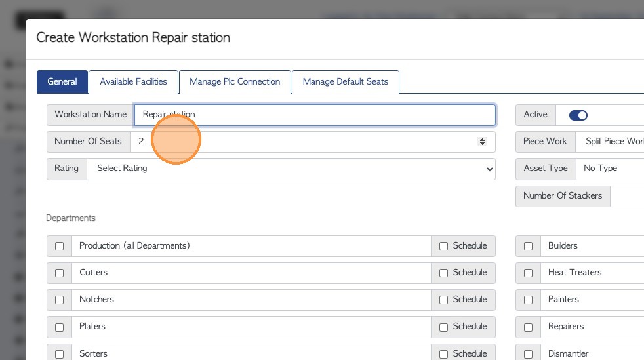Enable Schedule for the Cutters row

click(x=444, y=273)
